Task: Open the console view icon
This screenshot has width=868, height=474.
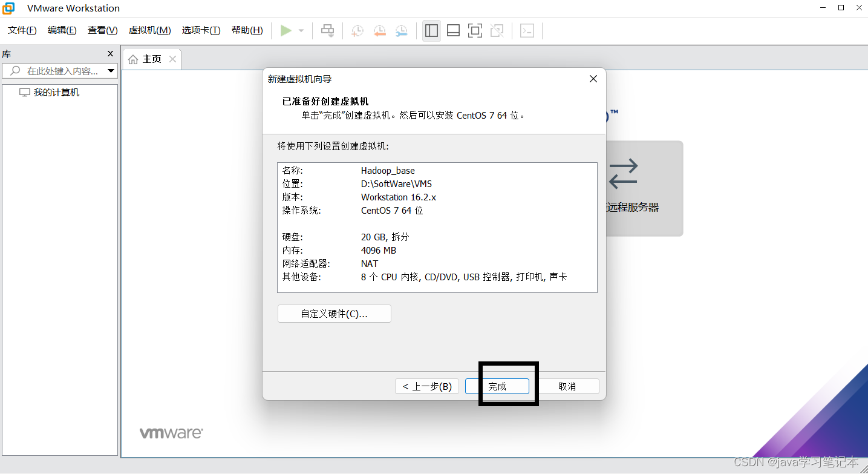Action: [x=527, y=30]
